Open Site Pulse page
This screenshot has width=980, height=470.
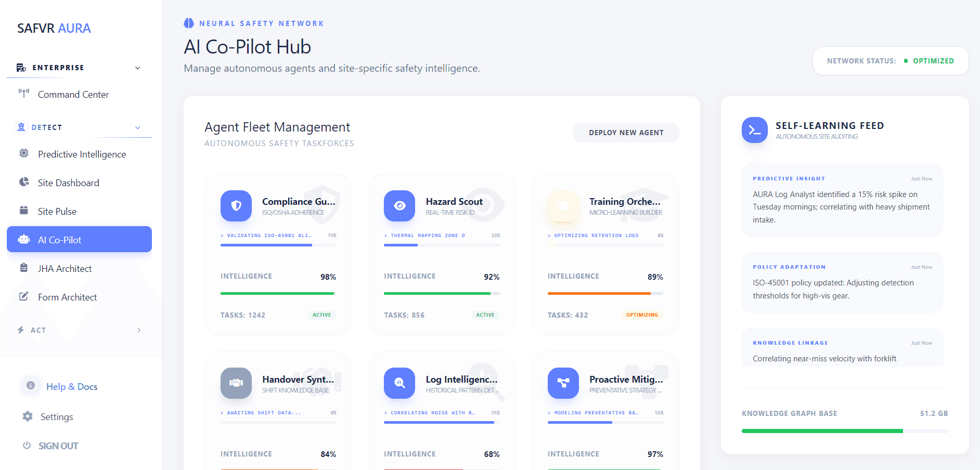point(79,211)
